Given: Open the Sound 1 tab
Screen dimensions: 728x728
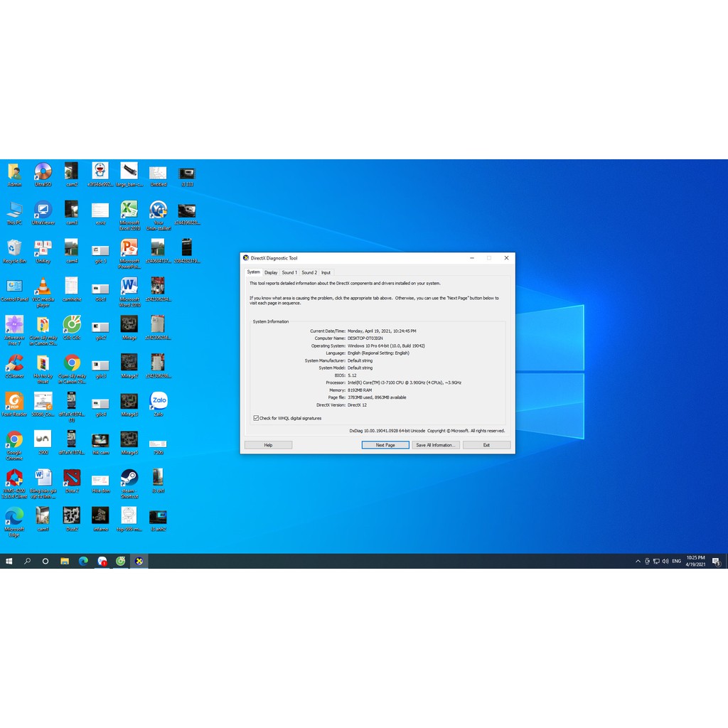Looking at the screenshot, I should (289, 273).
